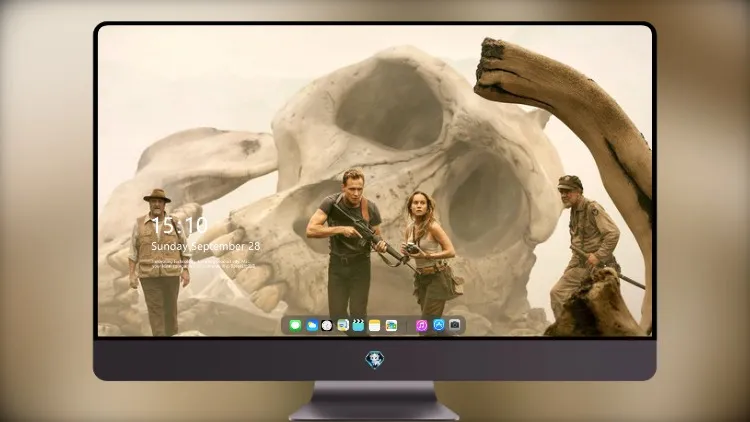
Task: Open the Weather app in dock
Action: pyautogui.click(x=312, y=326)
